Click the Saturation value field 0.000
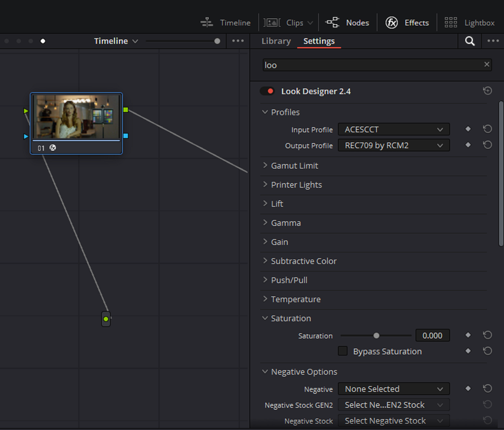 pyautogui.click(x=432, y=335)
